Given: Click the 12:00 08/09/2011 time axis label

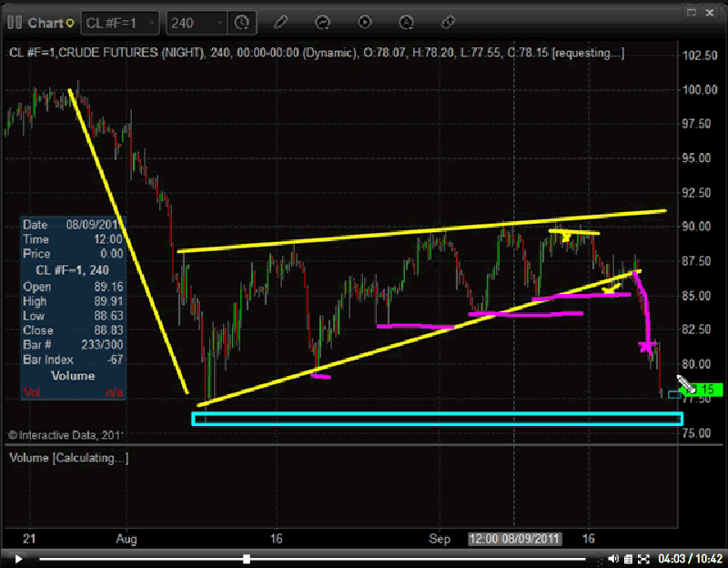Looking at the screenshot, I should click(x=514, y=539).
